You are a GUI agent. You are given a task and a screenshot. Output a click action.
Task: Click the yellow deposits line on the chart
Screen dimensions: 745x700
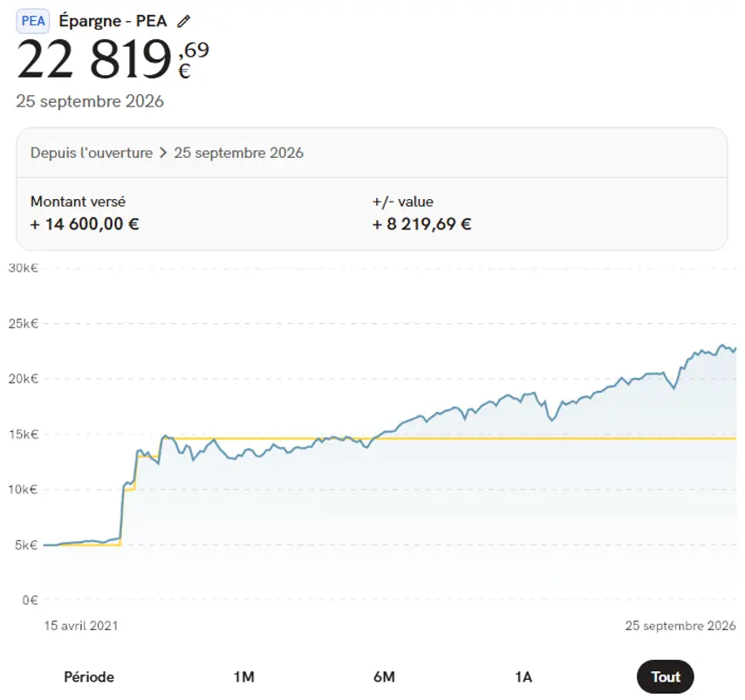click(523, 439)
